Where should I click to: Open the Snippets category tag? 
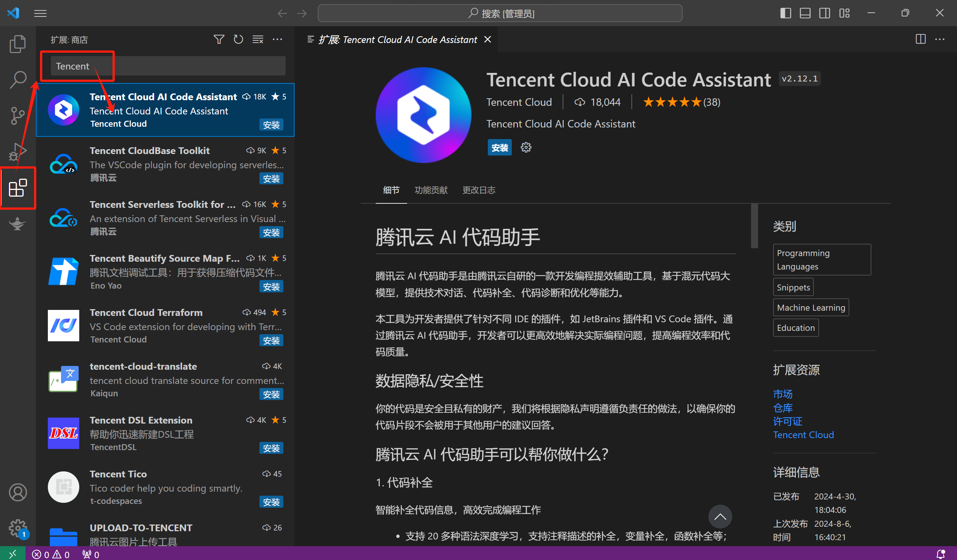793,287
